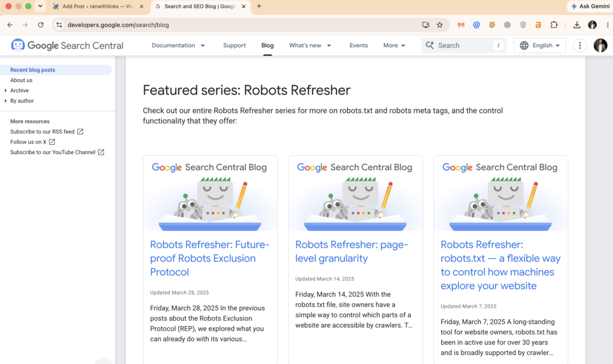Click the Search input field on site header
The height and width of the screenshot is (364, 613).
tap(464, 45)
